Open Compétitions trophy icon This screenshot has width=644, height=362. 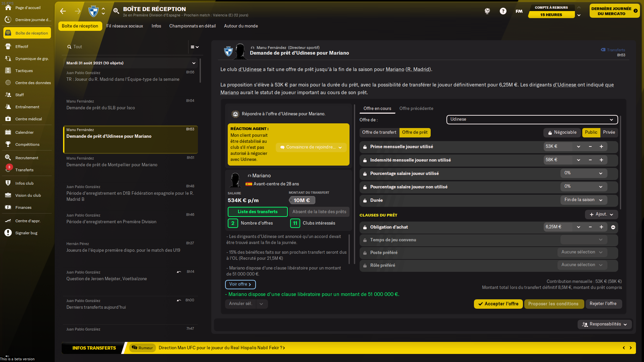click(x=8, y=144)
